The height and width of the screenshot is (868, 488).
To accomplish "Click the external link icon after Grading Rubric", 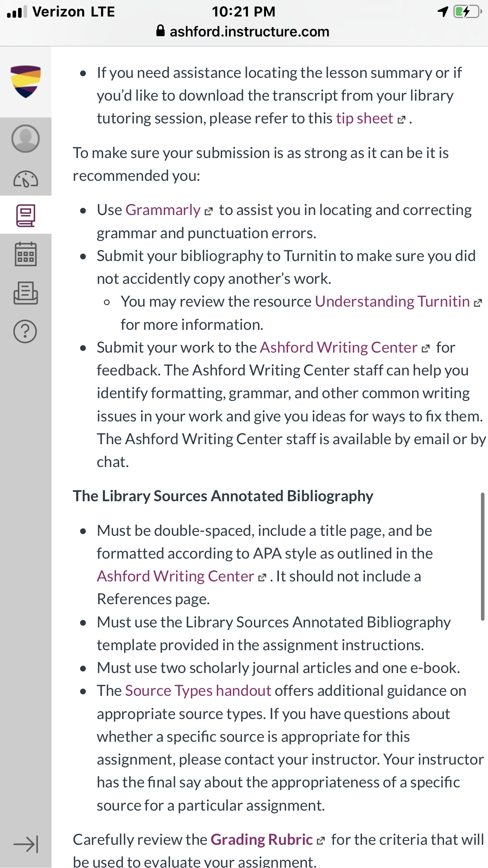I will click(321, 841).
